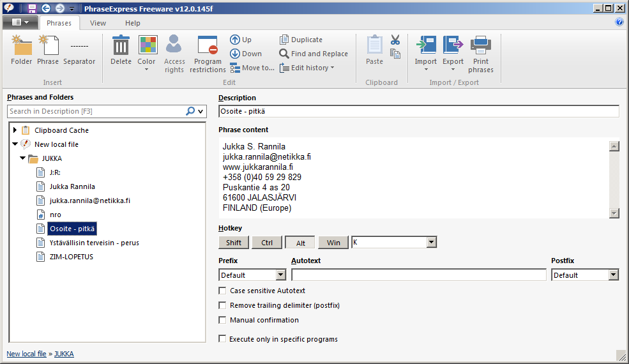The height and width of the screenshot is (364, 629).
Task: Toggle the Shift hotkey modifier
Action: point(234,243)
